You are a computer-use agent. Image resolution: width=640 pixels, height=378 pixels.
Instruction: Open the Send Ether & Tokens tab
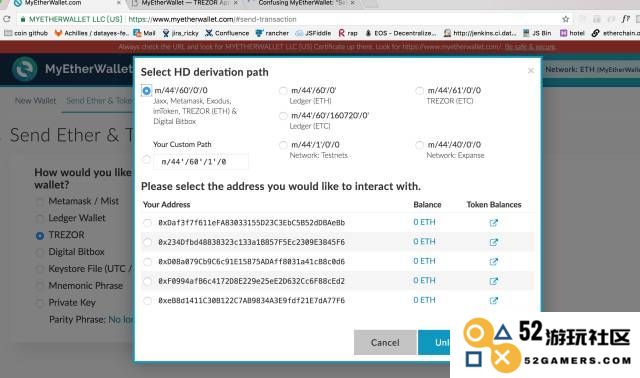[x=99, y=101]
